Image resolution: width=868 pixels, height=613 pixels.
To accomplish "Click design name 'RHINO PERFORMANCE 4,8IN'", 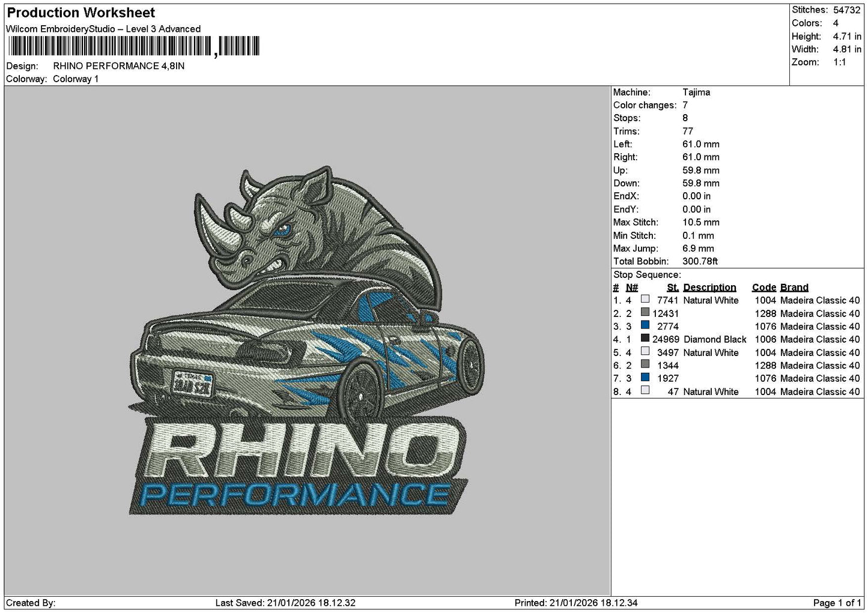I will 119,66.
